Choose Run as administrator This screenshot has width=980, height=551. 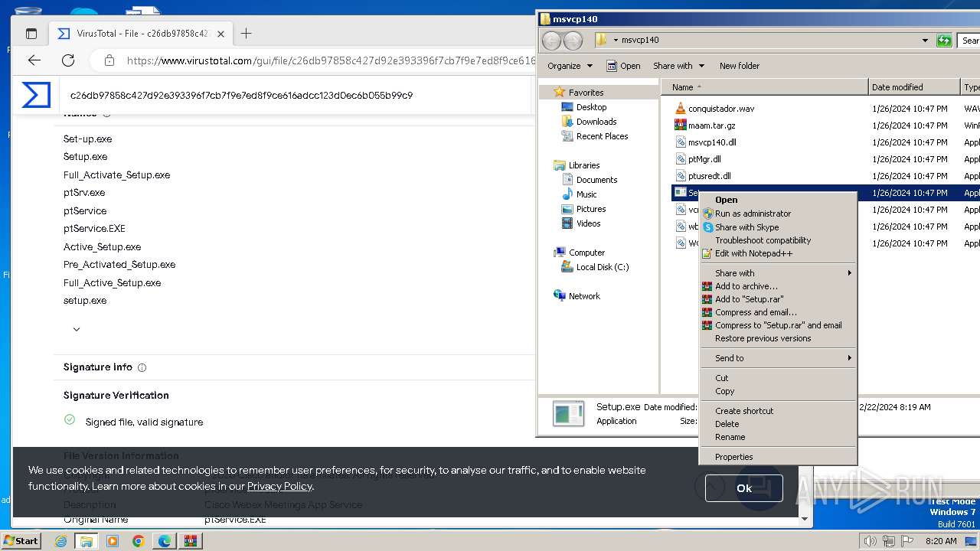[778, 214]
